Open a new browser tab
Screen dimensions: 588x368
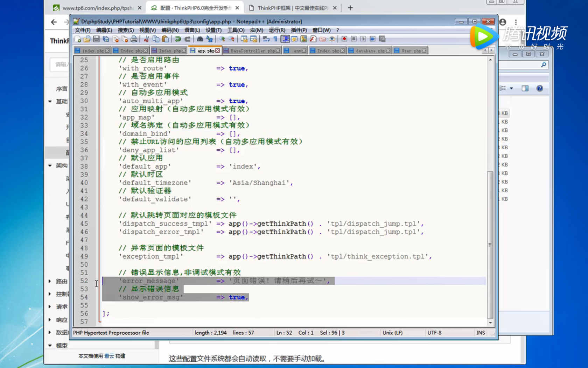click(350, 8)
